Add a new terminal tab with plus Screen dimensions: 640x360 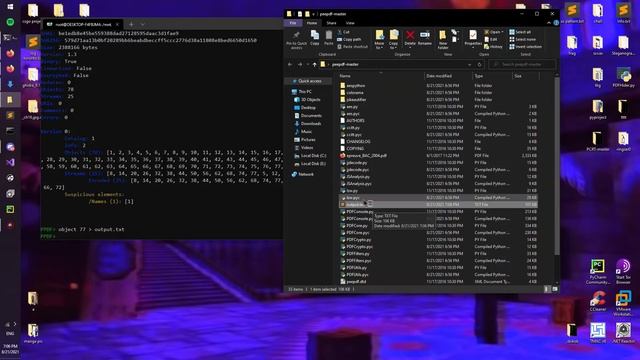(131, 24)
